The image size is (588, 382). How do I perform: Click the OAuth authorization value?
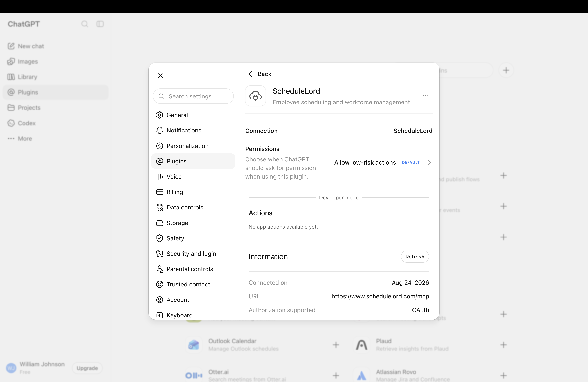(421, 310)
